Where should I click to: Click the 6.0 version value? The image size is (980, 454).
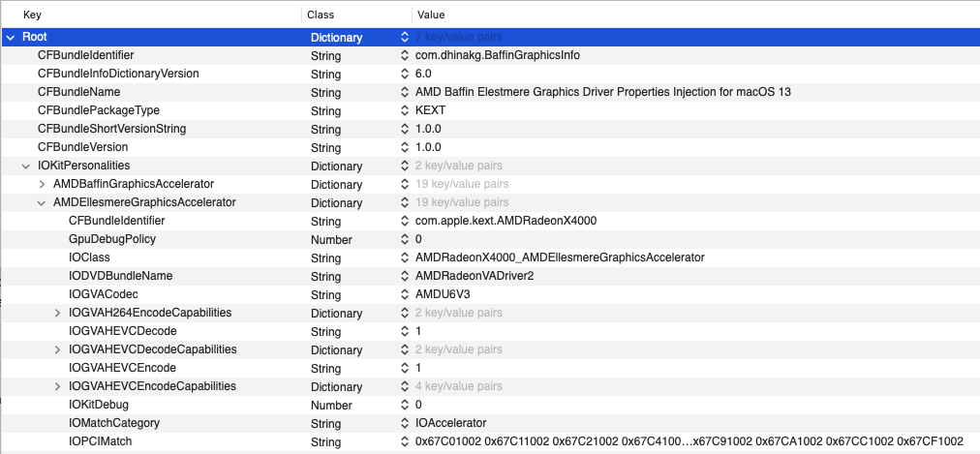coord(423,74)
